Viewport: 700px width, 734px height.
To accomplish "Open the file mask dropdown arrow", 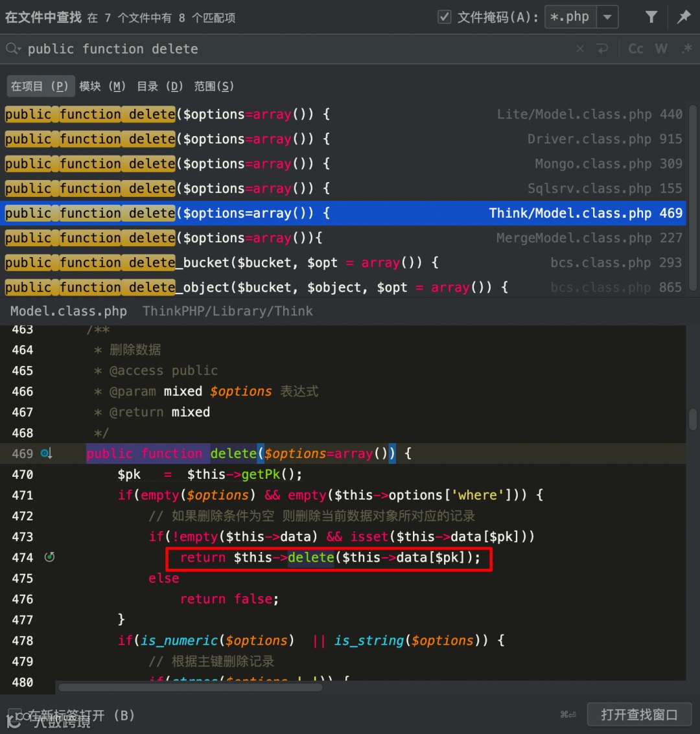I will 607,17.
